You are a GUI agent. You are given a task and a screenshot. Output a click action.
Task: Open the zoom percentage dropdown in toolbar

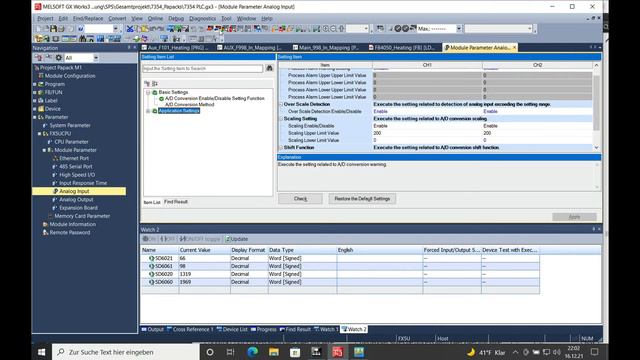366,29
